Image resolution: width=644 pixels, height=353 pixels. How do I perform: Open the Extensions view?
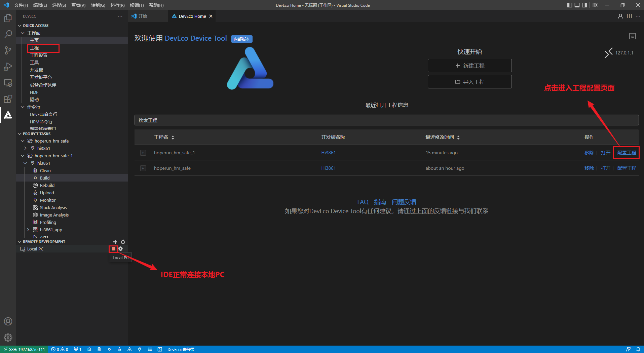click(x=8, y=99)
